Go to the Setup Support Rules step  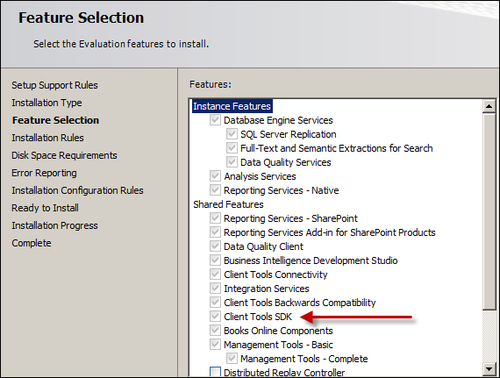click(55, 85)
